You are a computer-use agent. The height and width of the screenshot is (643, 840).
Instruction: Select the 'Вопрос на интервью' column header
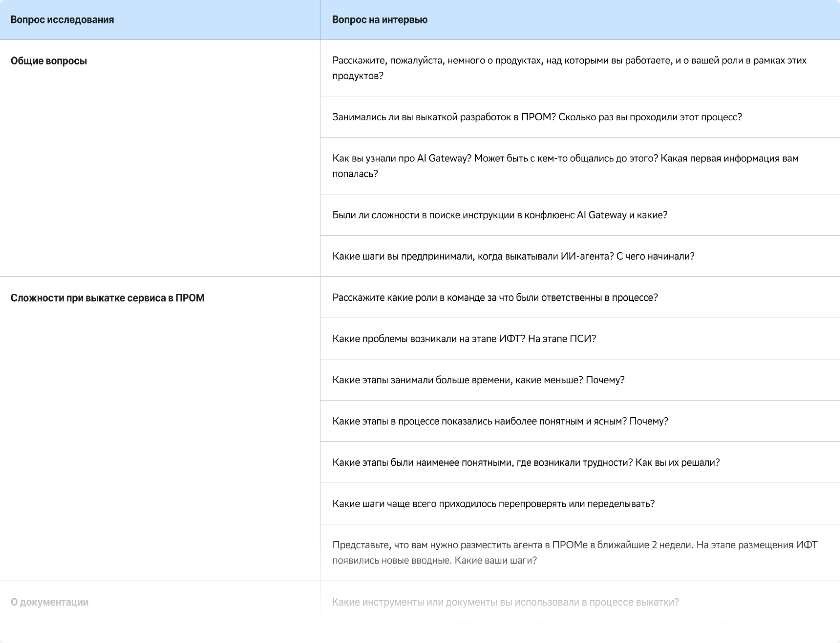380,19
